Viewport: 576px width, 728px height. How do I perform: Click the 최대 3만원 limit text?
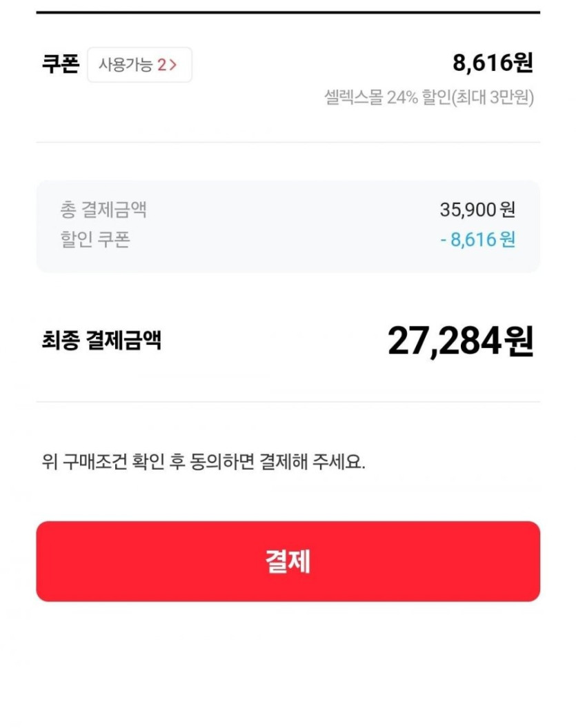[495, 98]
